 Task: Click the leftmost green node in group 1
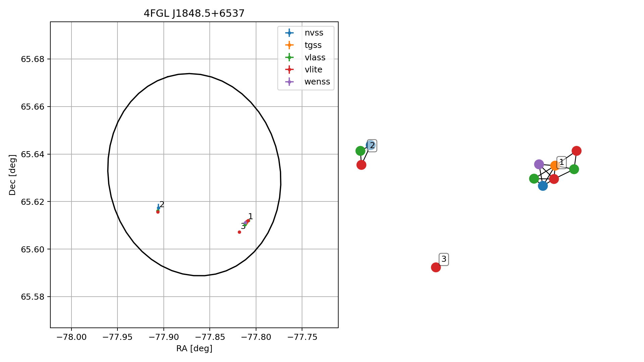pyautogui.click(x=534, y=179)
